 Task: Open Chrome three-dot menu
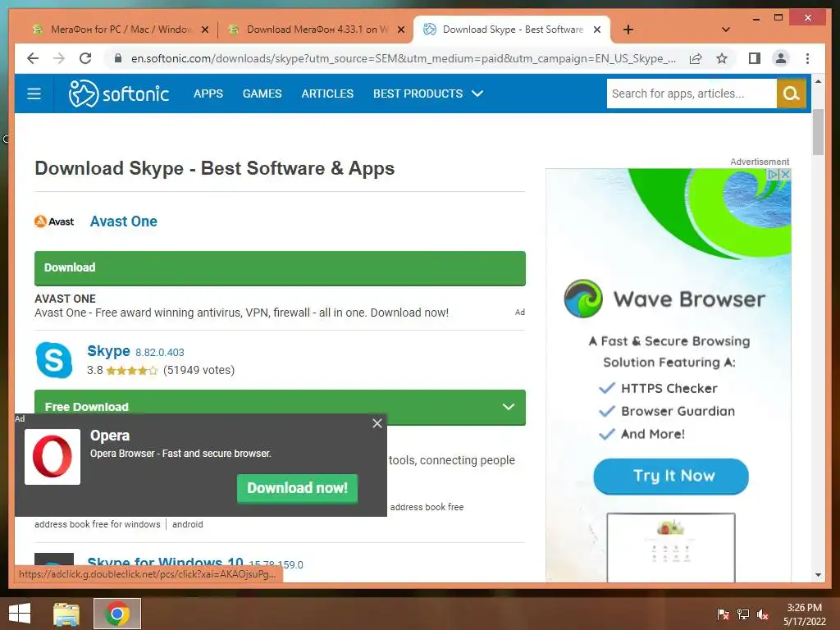807,58
